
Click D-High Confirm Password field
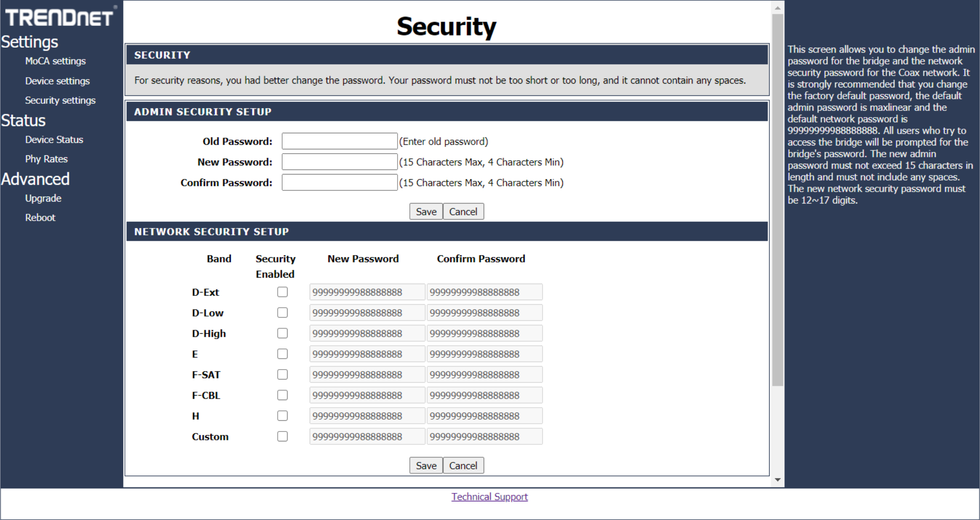(485, 333)
